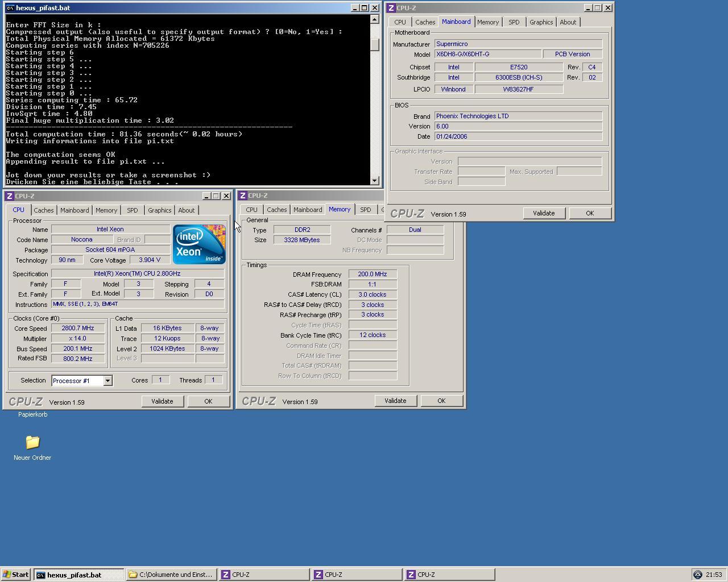The width and height of the screenshot is (728, 582).
Task: Activate second CPU-Z taskbar button
Action: pyautogui.click(x=357, y=575)
